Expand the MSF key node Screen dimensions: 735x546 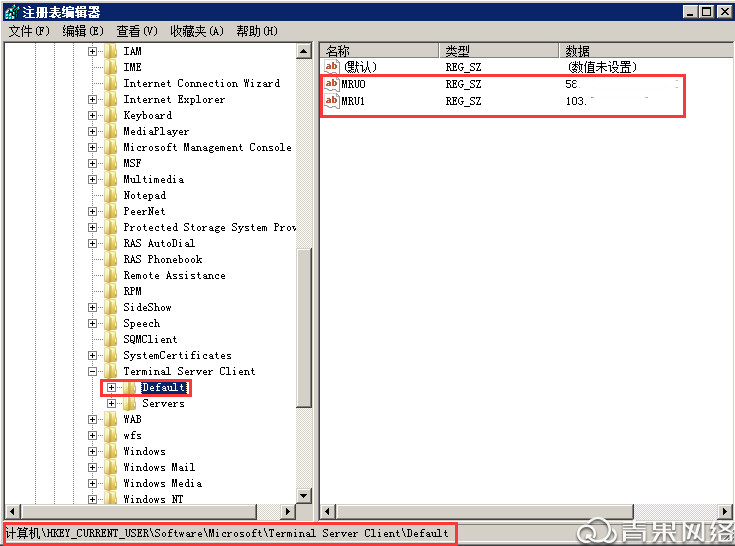pyautogui.click(x=92, y=163)
